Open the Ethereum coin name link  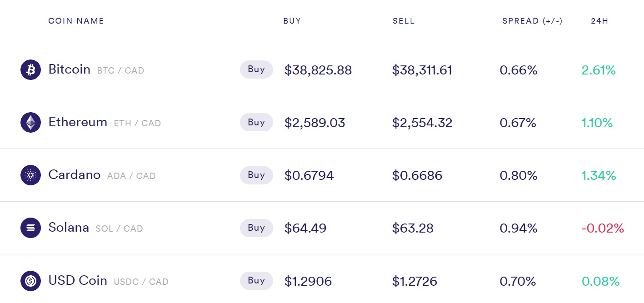tap(78, 122)
